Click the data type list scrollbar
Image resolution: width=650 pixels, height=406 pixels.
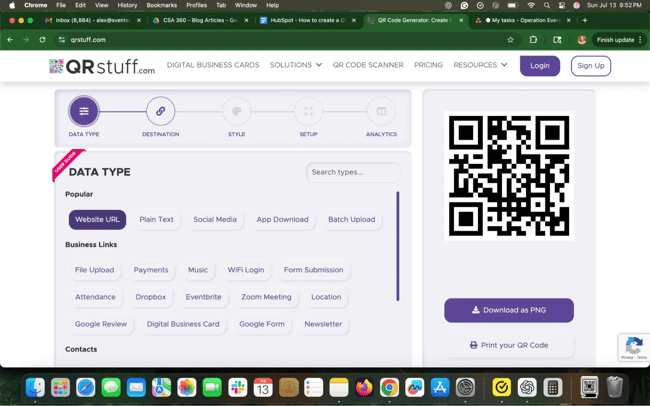[x=398, y=246]
